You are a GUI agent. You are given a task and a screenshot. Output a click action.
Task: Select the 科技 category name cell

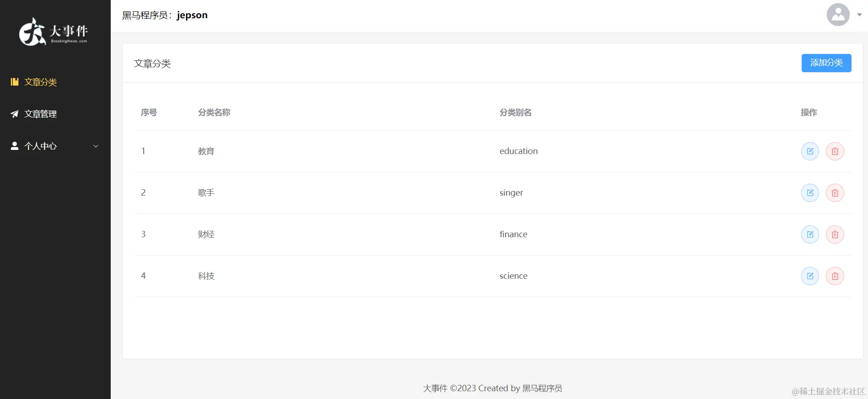coord(206,276)
